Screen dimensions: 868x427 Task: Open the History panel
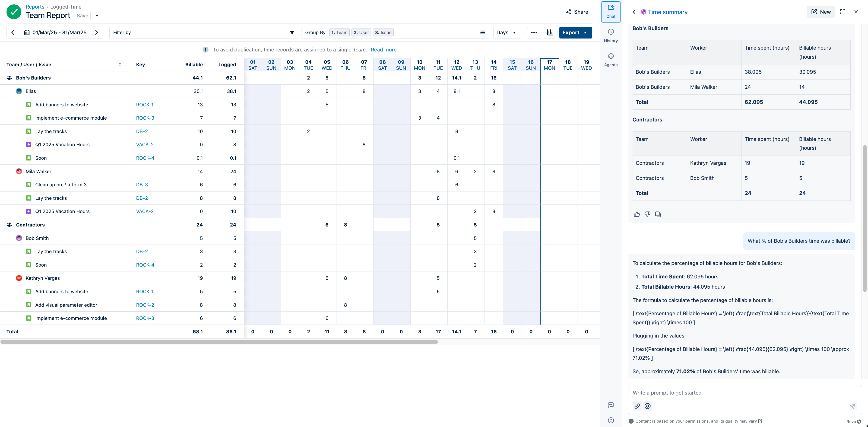[x=611, y=35]
